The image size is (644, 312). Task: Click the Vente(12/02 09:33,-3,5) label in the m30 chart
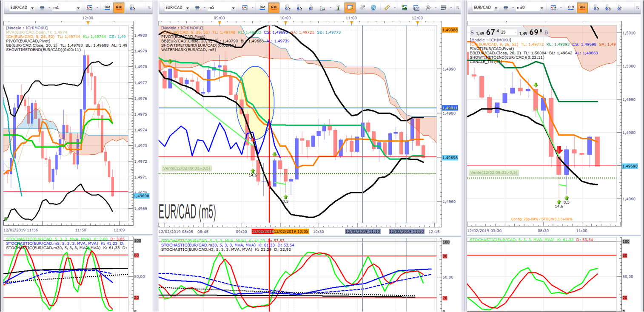(494, 172)
